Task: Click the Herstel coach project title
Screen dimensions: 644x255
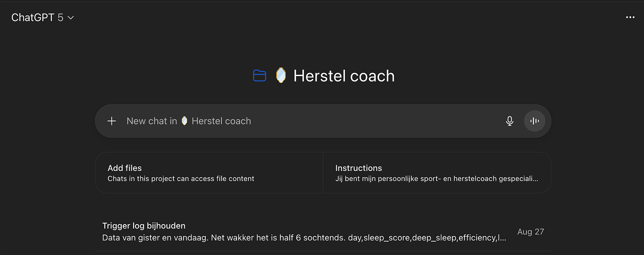Action: tap(344, 76)
